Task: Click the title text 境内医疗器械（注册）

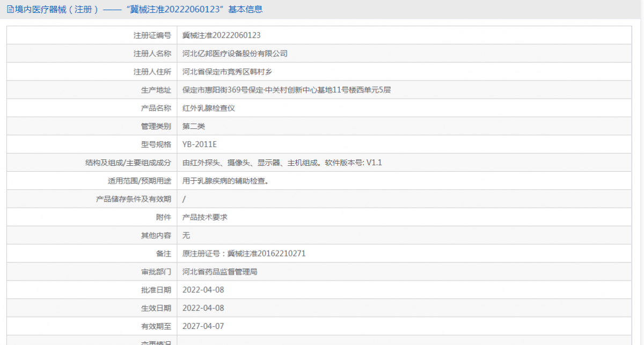Action: coord(57,9)
